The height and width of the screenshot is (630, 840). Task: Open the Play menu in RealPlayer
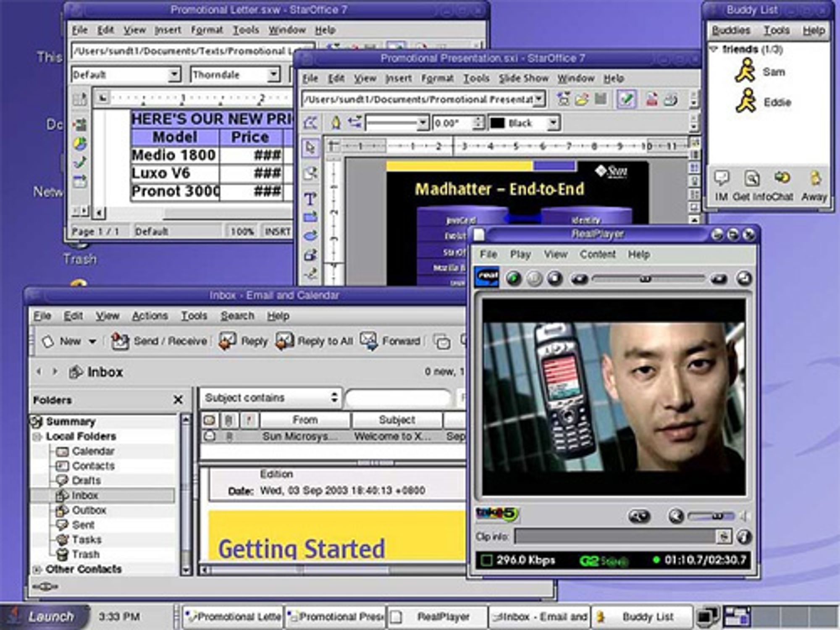point(520,254)
